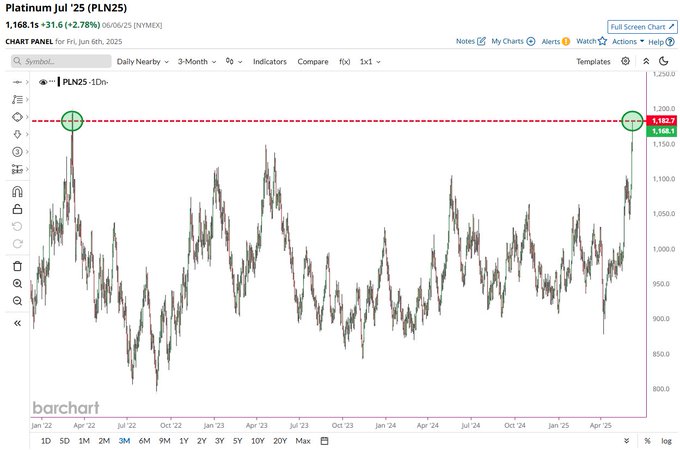Open the f(x) expressions menu

click(344, 62)
